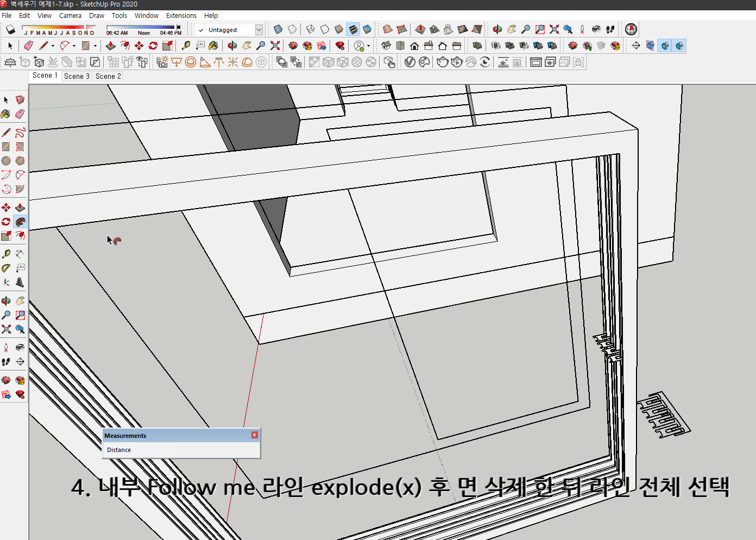This screenshot has height=540, width=756.
Task: Expand the Arc tool dropdown arrow
Action: pyautogui.click(x=73, y=46)
